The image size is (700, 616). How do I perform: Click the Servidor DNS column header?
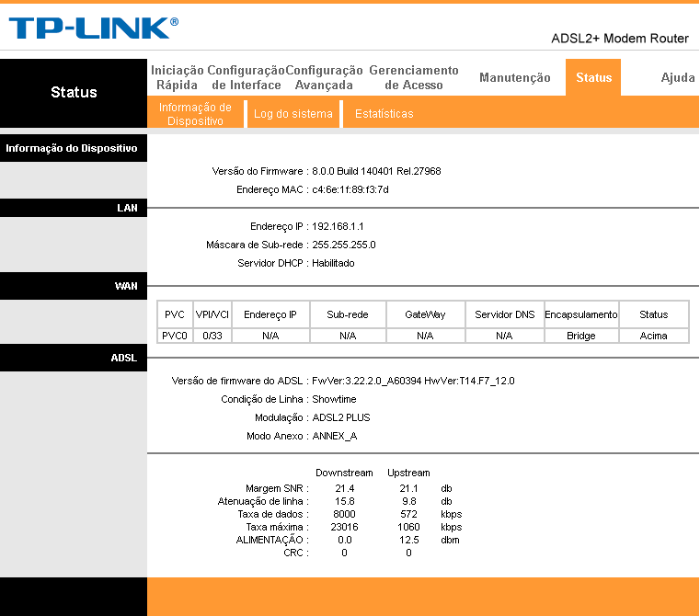coord(504,314)
